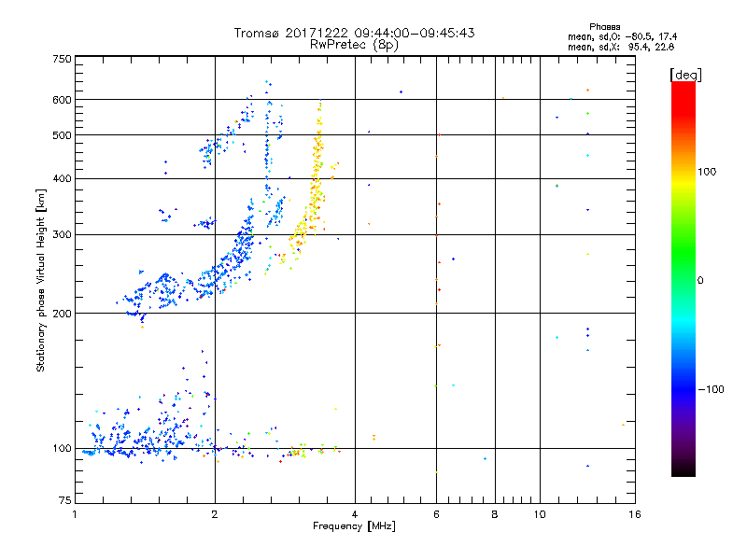
Task: Click the '-100' colorbar tick label
Action: [x=711, y=389]
